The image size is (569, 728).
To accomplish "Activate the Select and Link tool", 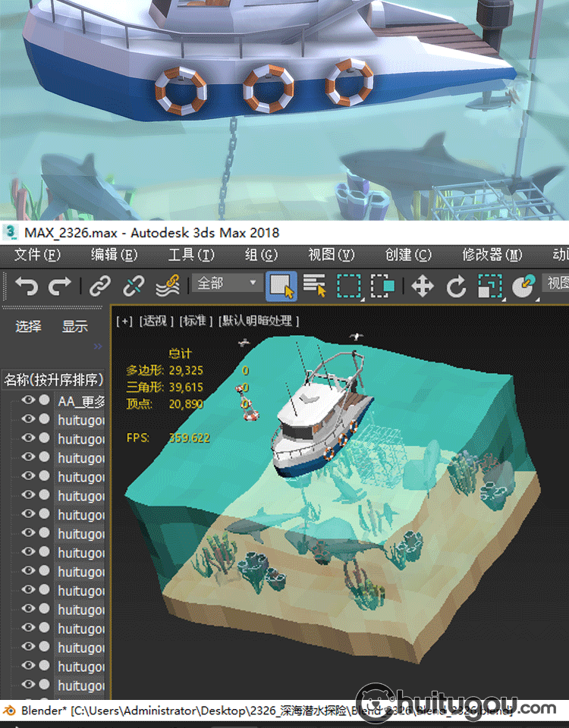I will 100,286.
